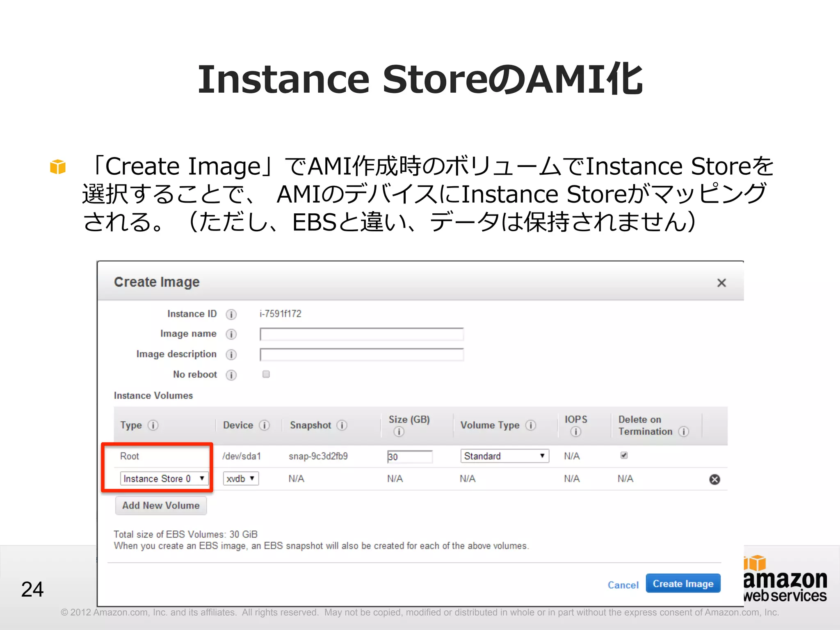Click the Root size field showing 30
840x630 pixels.
(410, 457)
